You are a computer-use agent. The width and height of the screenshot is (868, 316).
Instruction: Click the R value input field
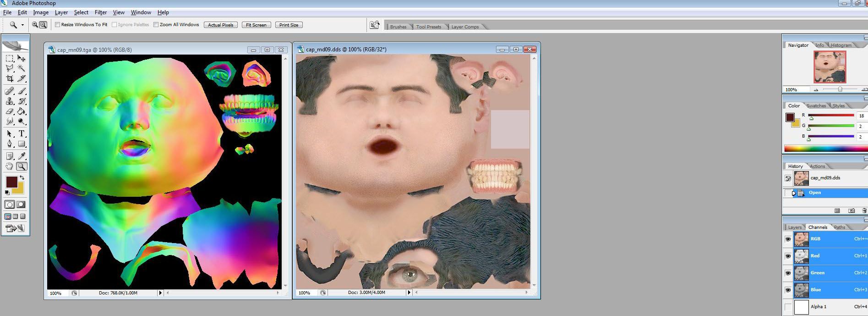click(x=862, y=116)
